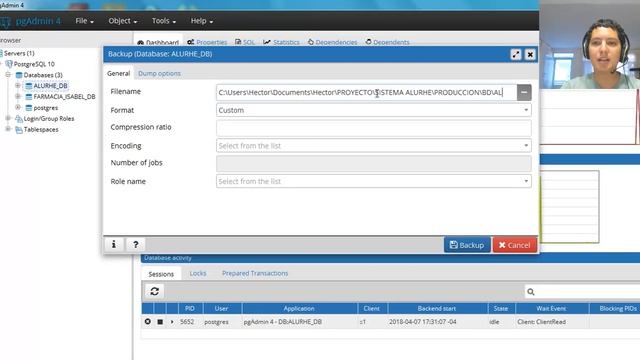Click the PID column header

tap(190, 309)
